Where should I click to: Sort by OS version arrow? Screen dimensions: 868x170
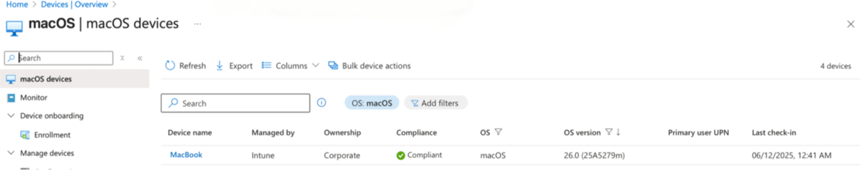(618, 132)
